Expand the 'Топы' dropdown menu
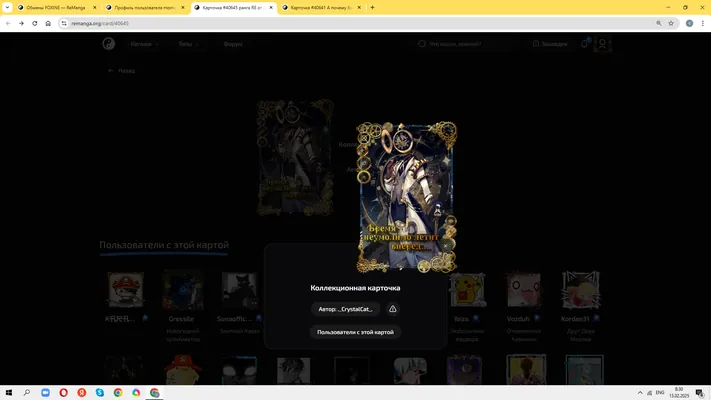Viewport: 711px width, 400px height. tap(188, 44)
